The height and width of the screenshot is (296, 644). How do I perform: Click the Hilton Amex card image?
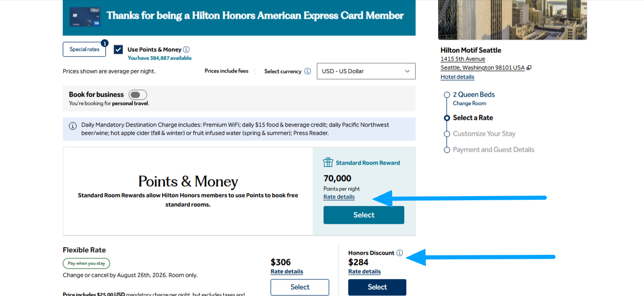click(x=85, y=16)
